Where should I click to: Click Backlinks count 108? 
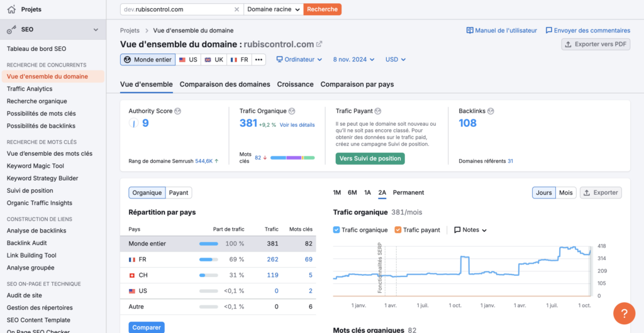[467, 123]
